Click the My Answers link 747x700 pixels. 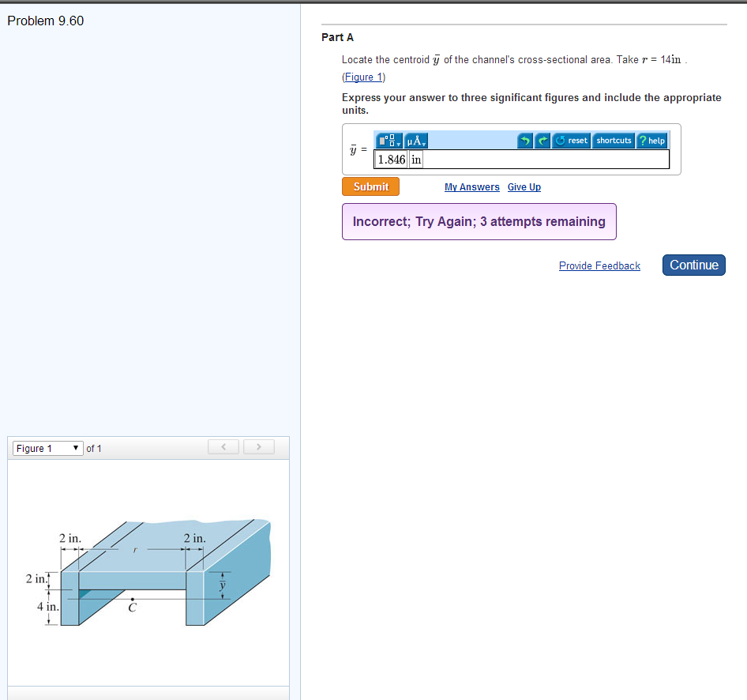(471, 186)
